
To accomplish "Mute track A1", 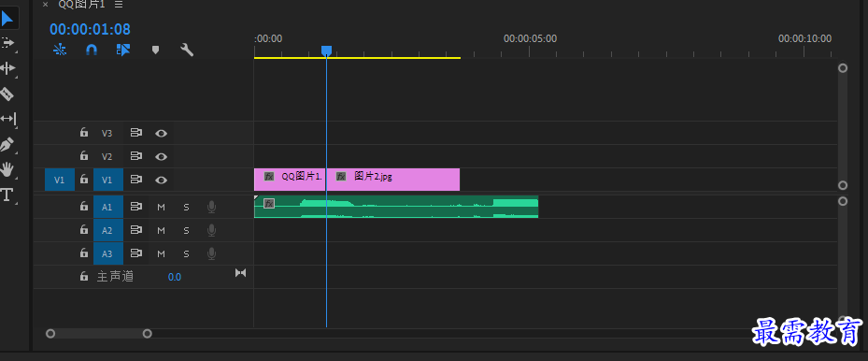I will (161, 207).
